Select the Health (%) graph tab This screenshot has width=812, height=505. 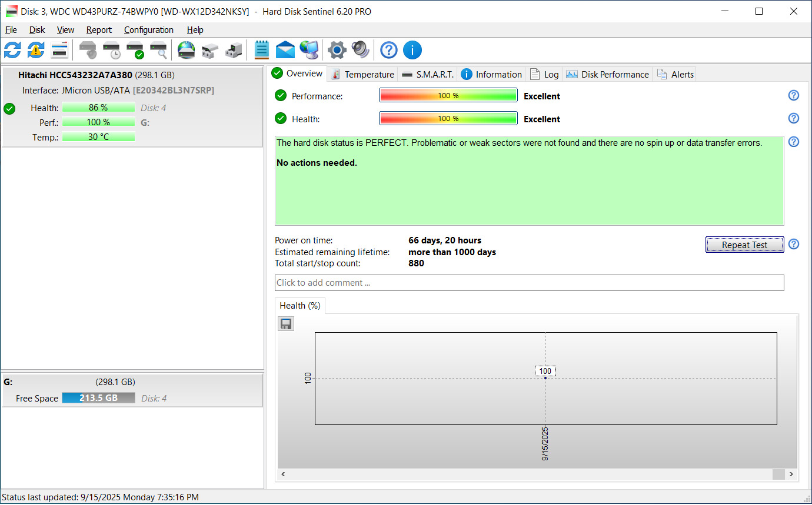coord(300,306)
